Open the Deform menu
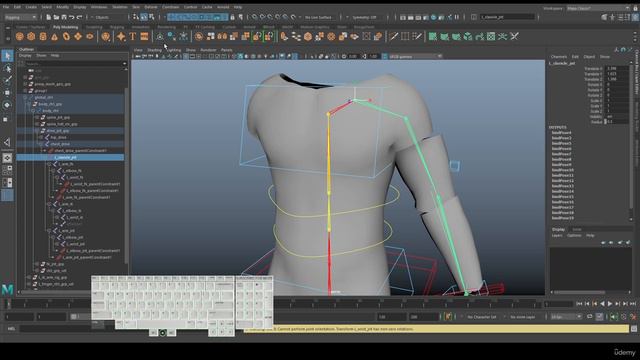The image size is (640, 360). [151, 7]
